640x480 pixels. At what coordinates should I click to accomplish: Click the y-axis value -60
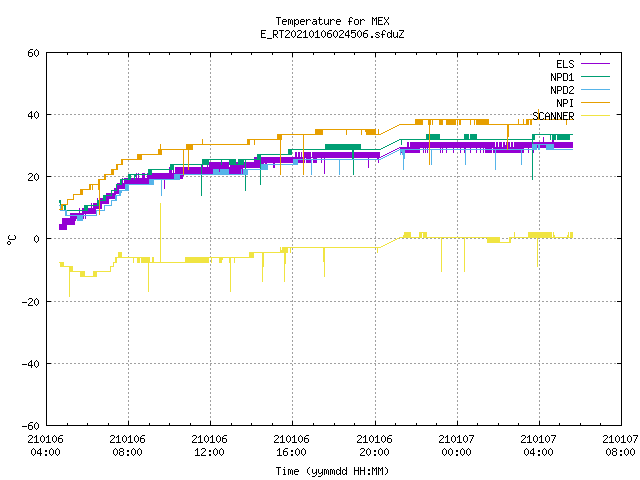click(31, 426)
